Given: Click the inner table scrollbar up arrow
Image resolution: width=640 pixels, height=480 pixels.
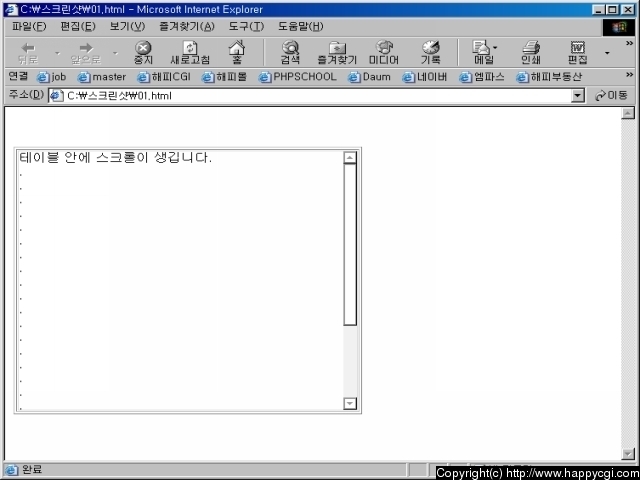Looking at the screenshot, I should click(350, 158).
